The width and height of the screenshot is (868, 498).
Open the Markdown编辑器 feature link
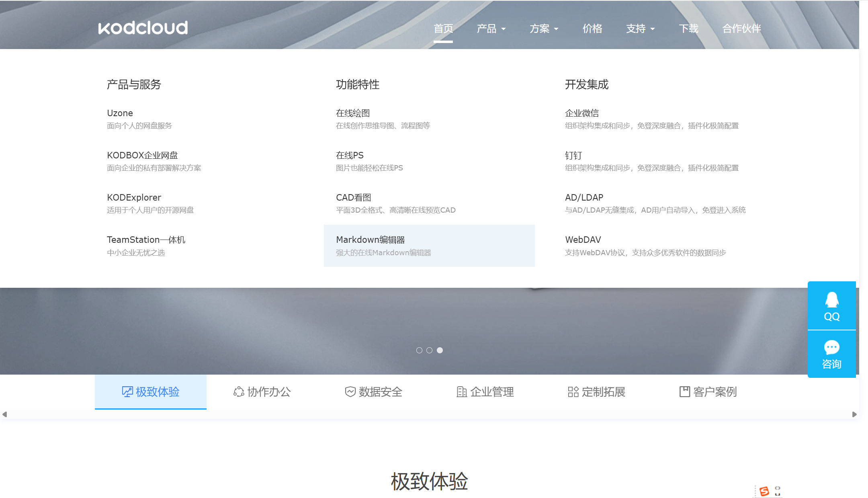pyautogui.click(x=371, y=240)
